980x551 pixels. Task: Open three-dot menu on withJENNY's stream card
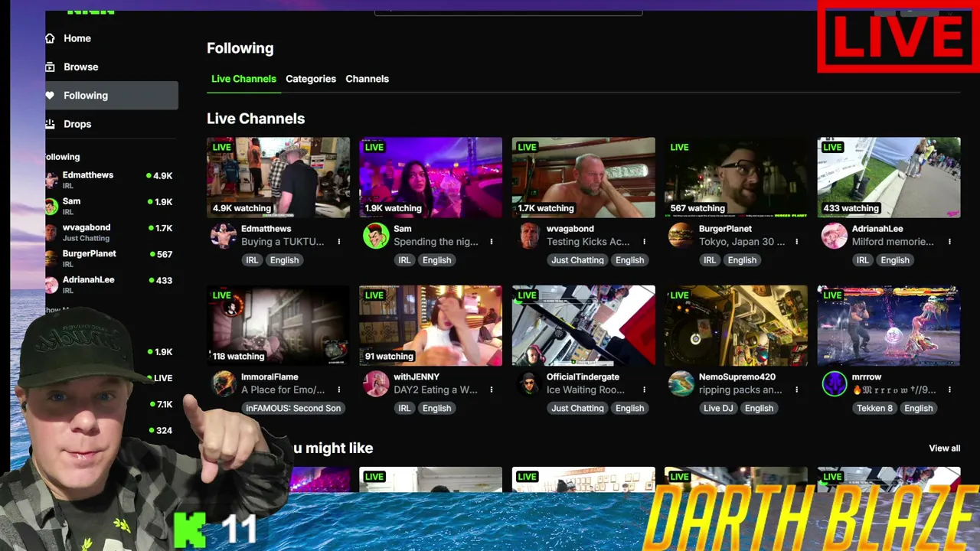[x=492, y=390]
